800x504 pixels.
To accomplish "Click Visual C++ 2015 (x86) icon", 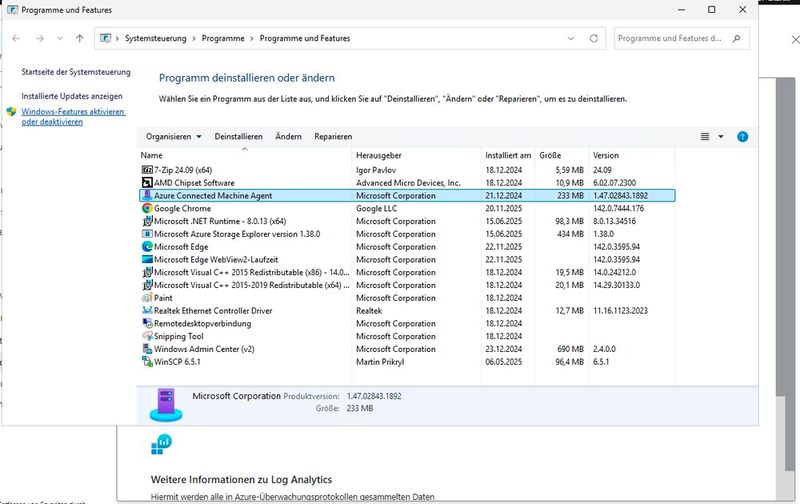I will (147, 272).
